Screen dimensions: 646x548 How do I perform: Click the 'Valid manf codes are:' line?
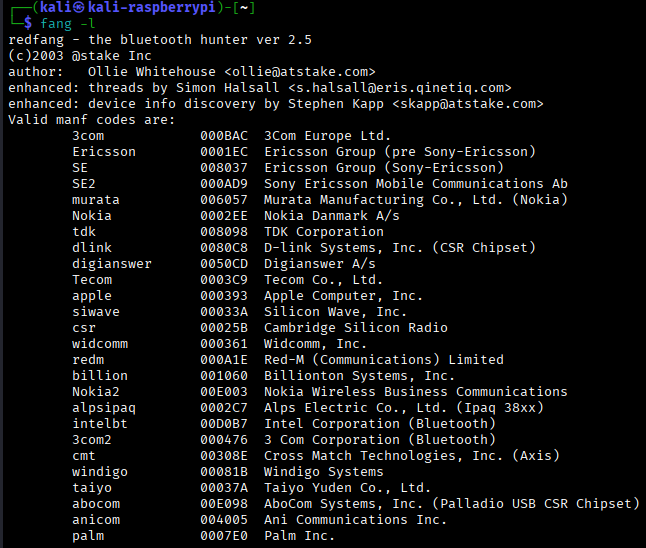click(x=92, y=120)
